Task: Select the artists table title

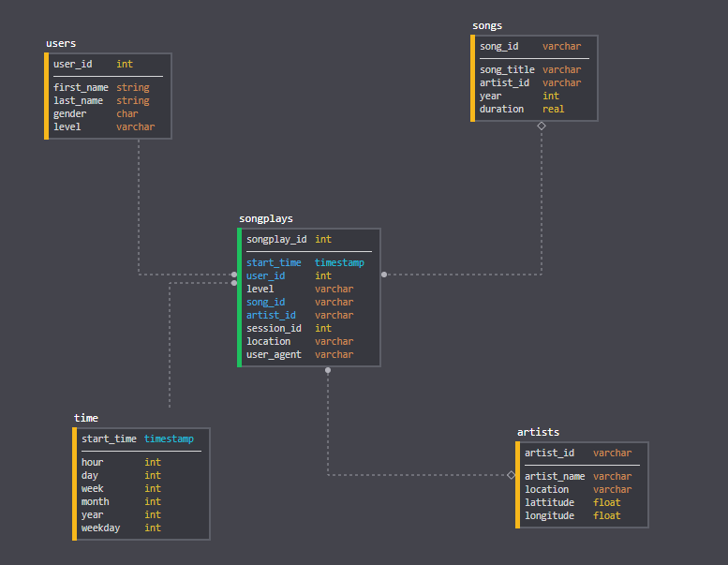Action: [538, 432]
